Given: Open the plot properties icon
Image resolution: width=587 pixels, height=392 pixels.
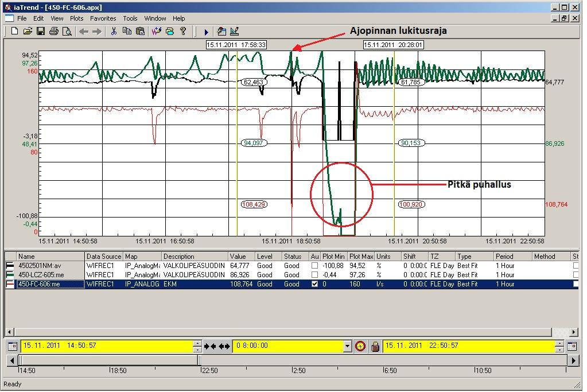Looking at the screenshot, I should pos(221,32).
